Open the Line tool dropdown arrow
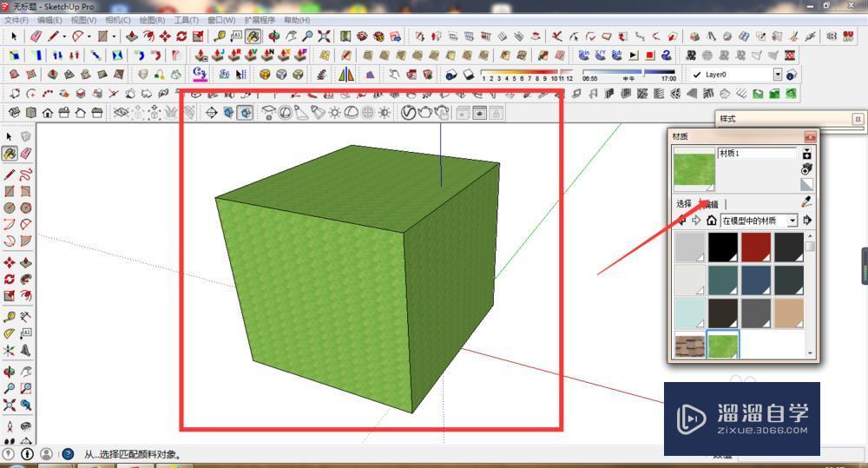Image resolution: width=868 pixels, height=468 pixels. coord(63,36)
